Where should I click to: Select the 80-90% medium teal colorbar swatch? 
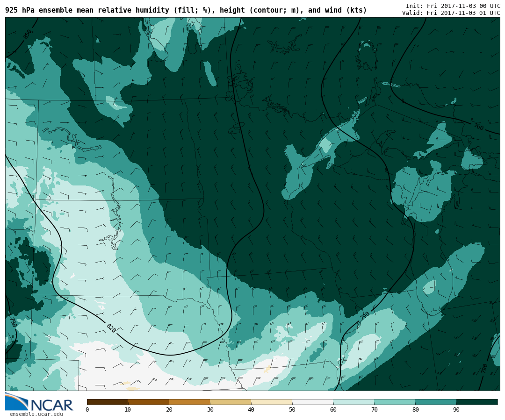[436, 402]
